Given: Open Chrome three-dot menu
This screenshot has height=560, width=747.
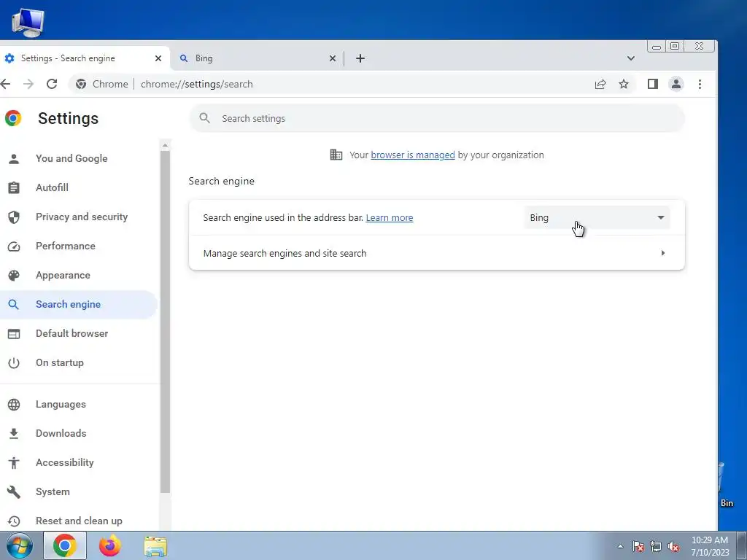Looking at the screenshot, I should pyautogui.click(x=700, y=85).
